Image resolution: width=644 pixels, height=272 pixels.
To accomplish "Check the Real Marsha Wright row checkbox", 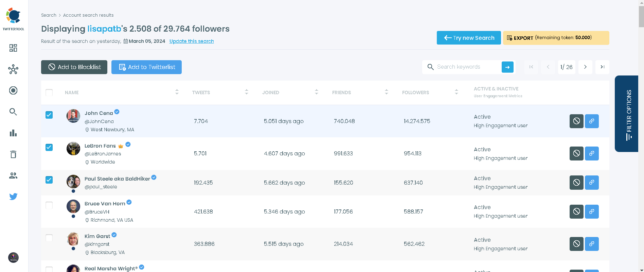I will [x=49, y=270].
